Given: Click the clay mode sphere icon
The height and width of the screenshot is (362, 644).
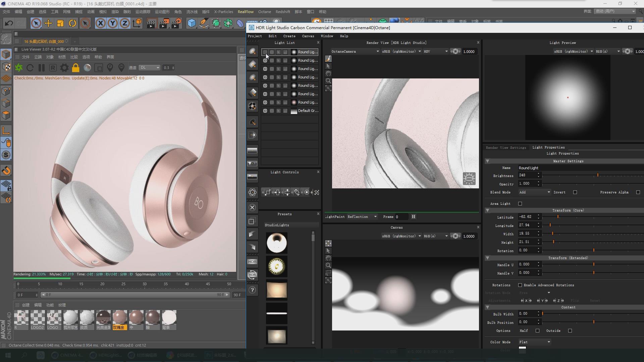Looking at the screenshot, I should pos(87,68).
